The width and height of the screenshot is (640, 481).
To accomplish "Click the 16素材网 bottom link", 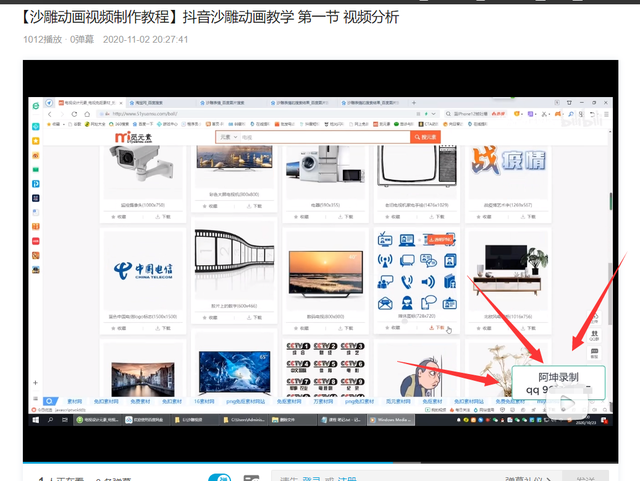I will click(x=204, y=402).
